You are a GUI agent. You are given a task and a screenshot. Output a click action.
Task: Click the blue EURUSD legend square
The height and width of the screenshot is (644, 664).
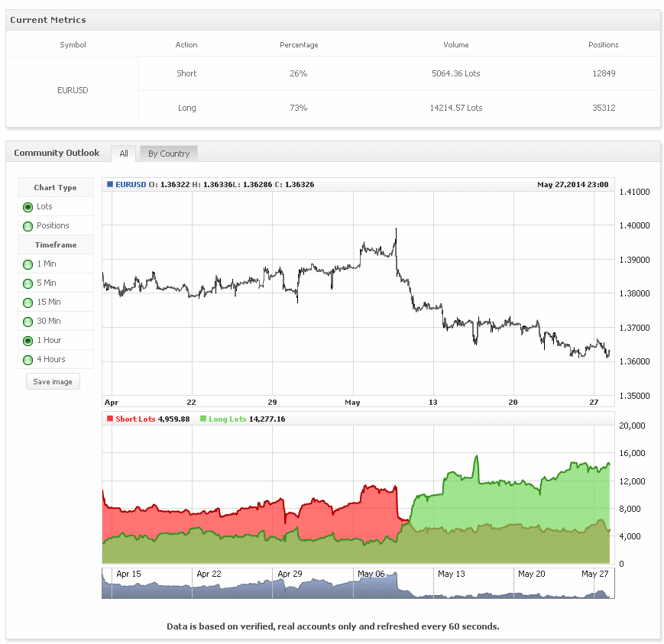(x=110, y=184)
